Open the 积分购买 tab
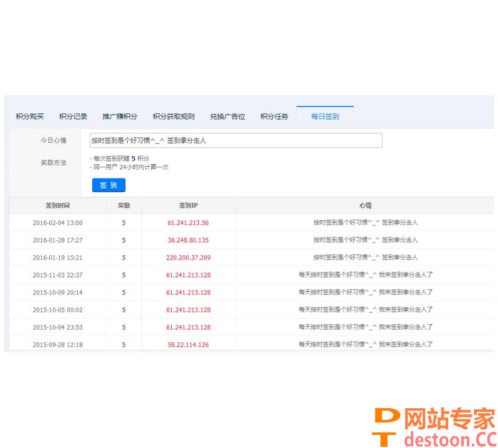Screen dimensions: 498x448 (30, 116)
